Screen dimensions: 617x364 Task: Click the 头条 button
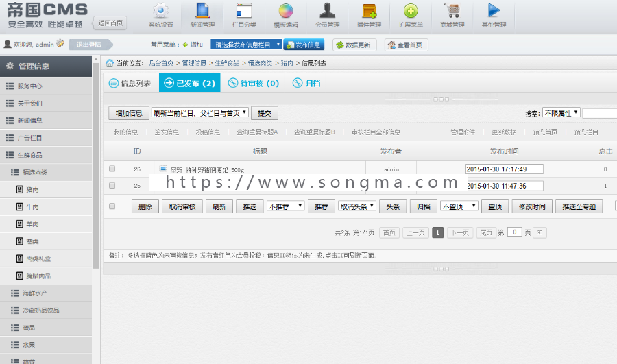[393, 206]
